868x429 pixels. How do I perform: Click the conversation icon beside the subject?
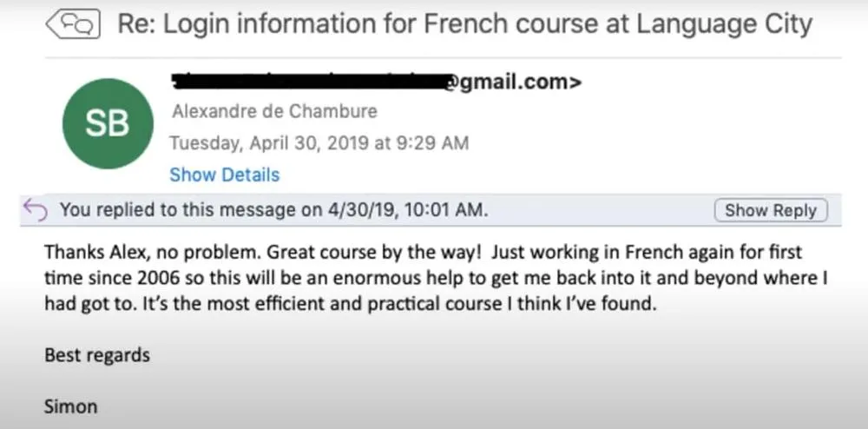[x=73, y=23]
